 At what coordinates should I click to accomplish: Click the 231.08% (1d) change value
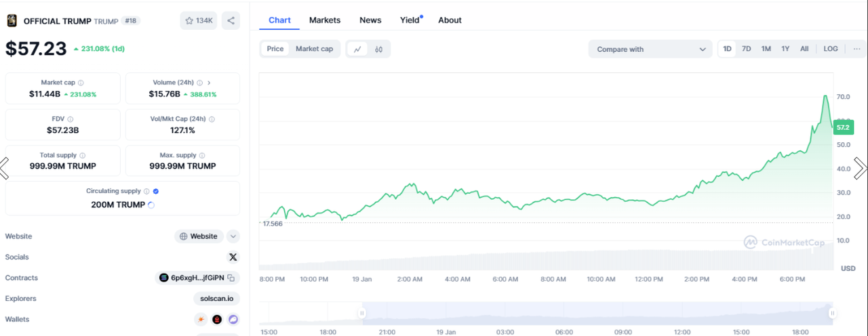102,49
